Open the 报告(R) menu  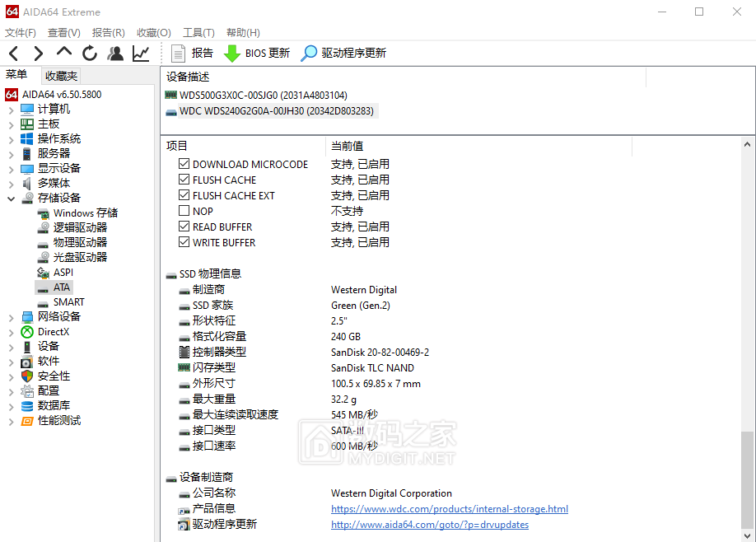[x=108, y=32]
